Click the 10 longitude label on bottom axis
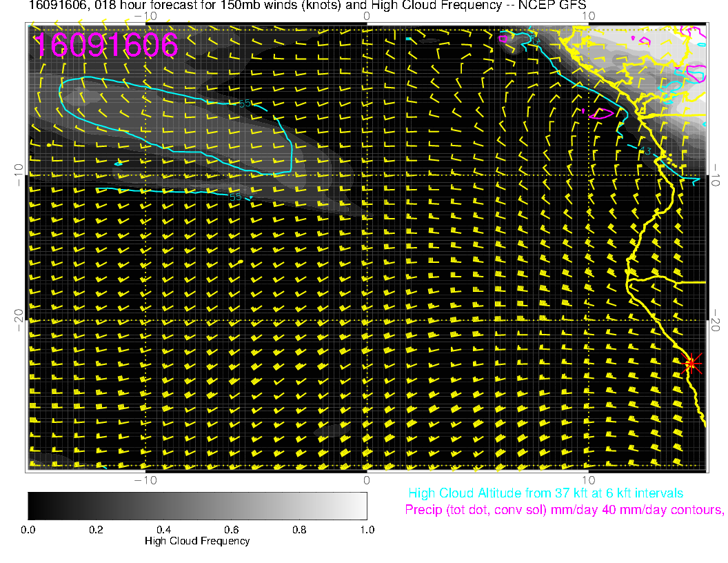 587,480
